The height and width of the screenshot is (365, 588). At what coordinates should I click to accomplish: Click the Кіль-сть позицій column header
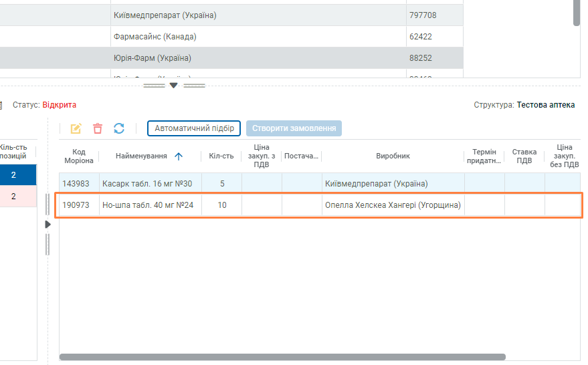13,152
